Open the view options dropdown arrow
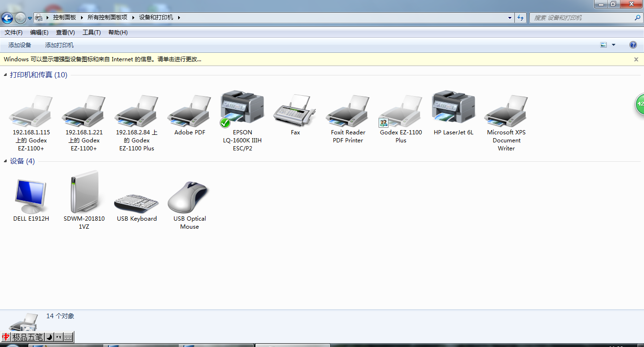 [613, 45]
